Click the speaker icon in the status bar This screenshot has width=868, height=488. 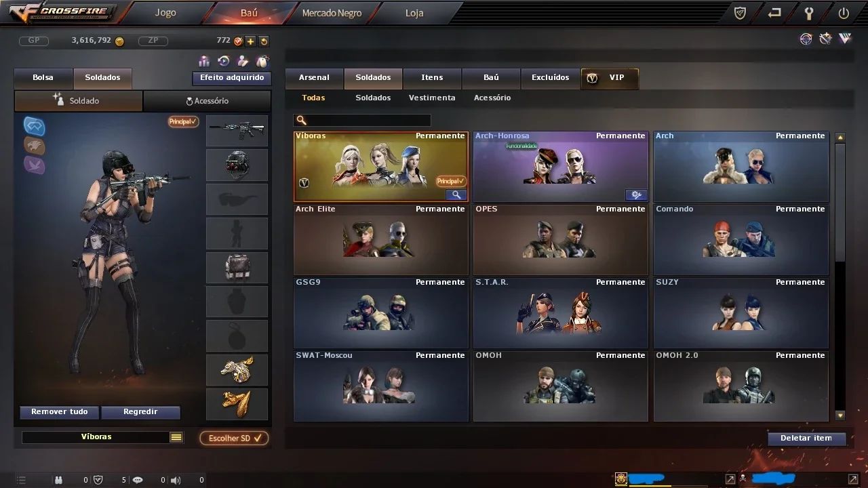coord(176,480)
